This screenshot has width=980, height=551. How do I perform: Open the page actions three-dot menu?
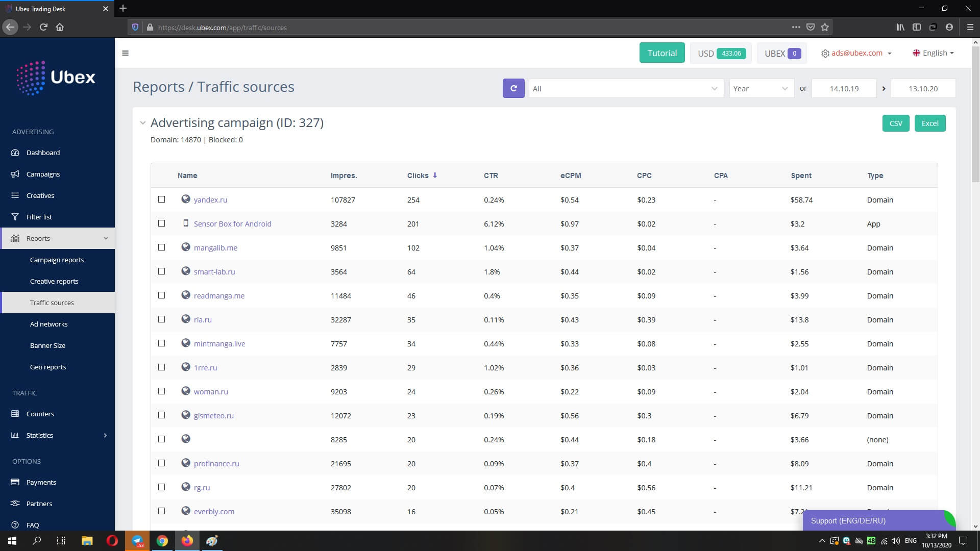[796, 27]
